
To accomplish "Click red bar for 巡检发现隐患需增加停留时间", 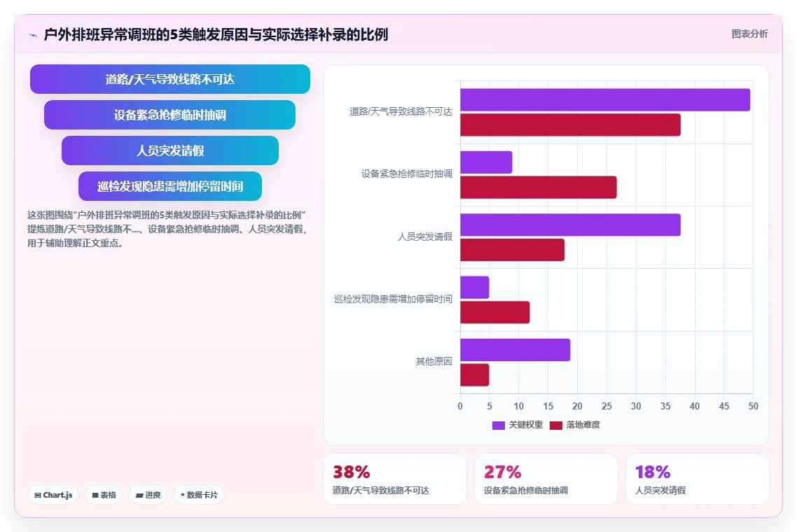I will coord(495,312).
